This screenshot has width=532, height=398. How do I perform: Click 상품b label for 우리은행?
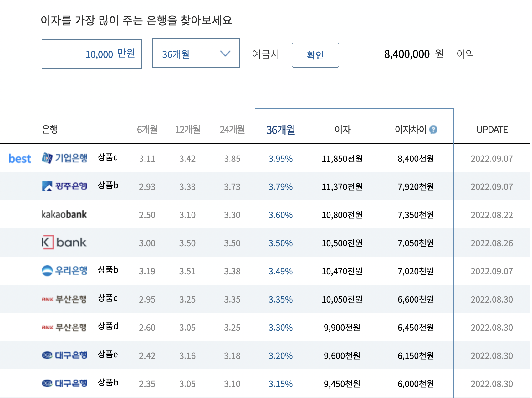click(x=108, y=270)
